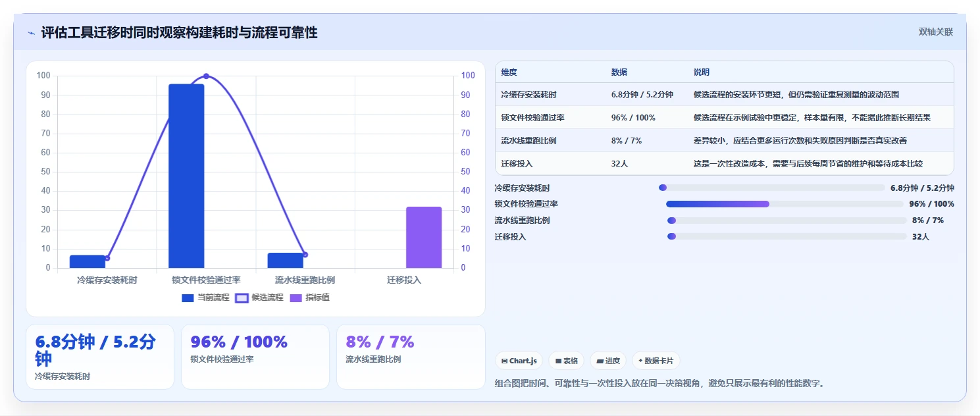Viewport: 980px width, 416px height.
Task: Click the 迁移投入 x-axis label
Action: click(x=404, y=280)
